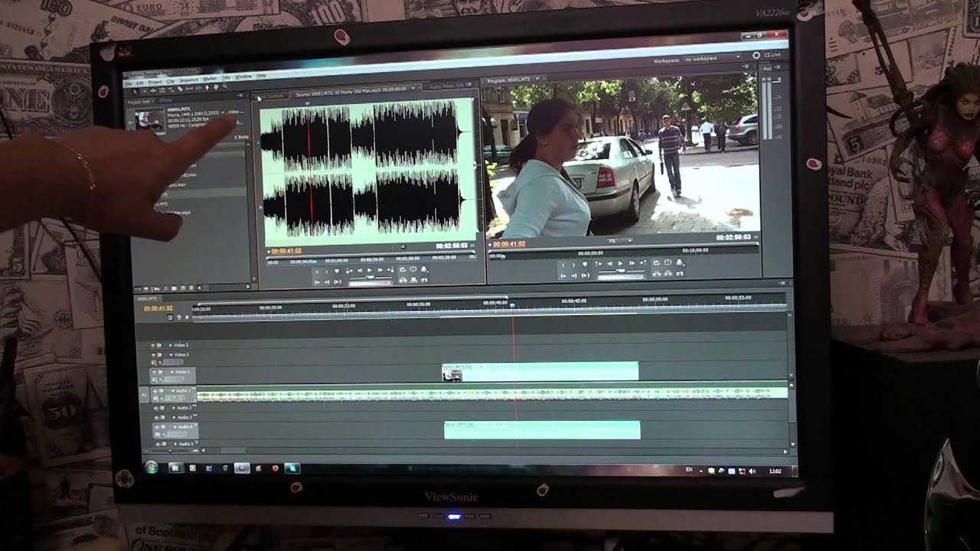The width and height of the screenshot is (980, 551).
Task: Open the Sequence menu
Action: 188,80
